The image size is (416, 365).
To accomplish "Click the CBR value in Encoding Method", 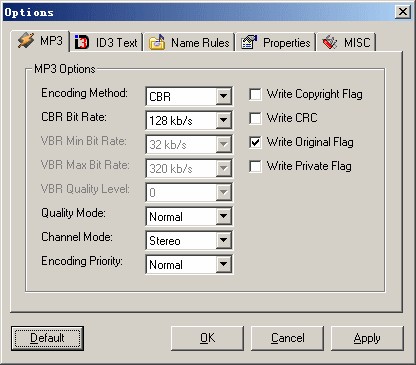I will click(x=160, y=97).
